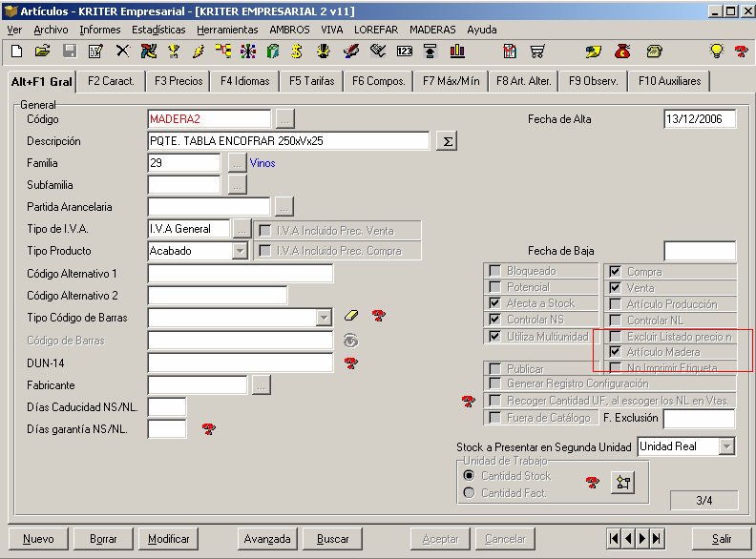Toggle the Bloqueado checkbox

point(494,271)
